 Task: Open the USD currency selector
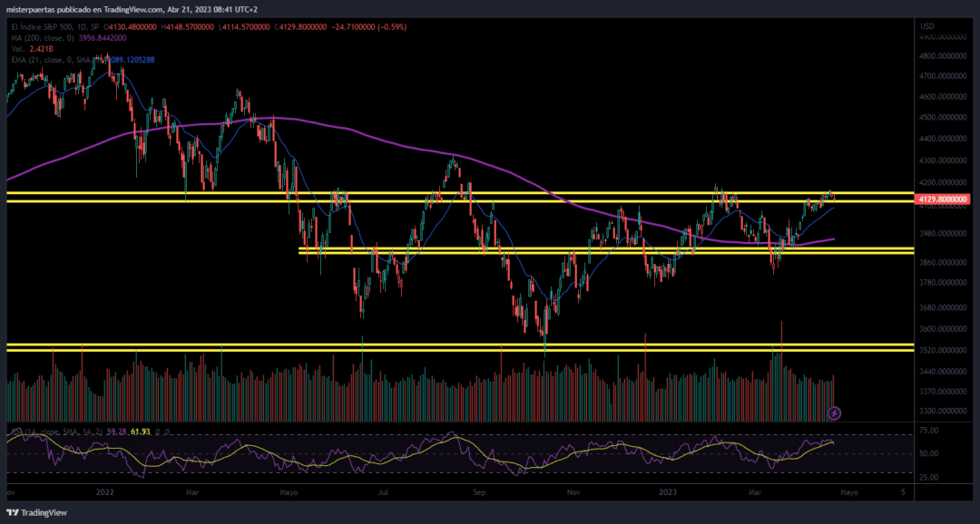click(x=926, y=26)
